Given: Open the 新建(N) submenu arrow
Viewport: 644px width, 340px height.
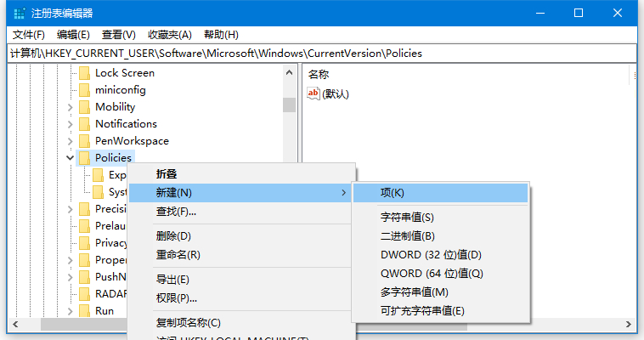Looking at the screenshot, I should 344,192.
